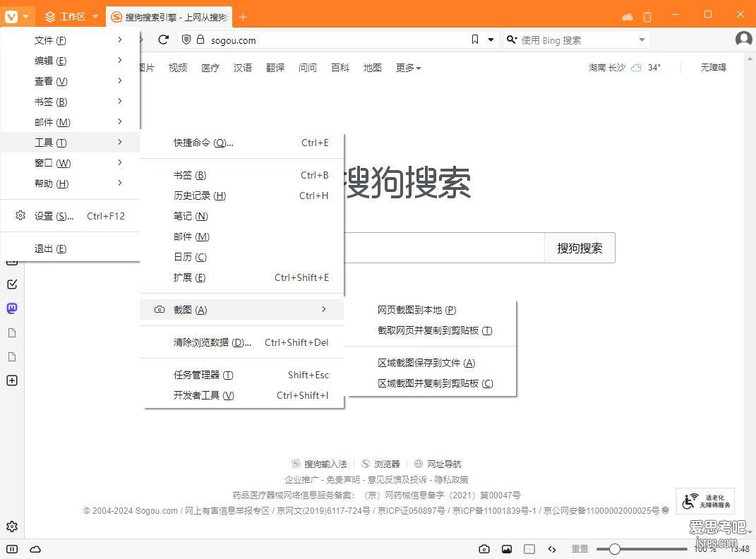Open the Tasks panel checkmark icon
The width and height of the screenshot is (756, 559).
pos(12,284)
